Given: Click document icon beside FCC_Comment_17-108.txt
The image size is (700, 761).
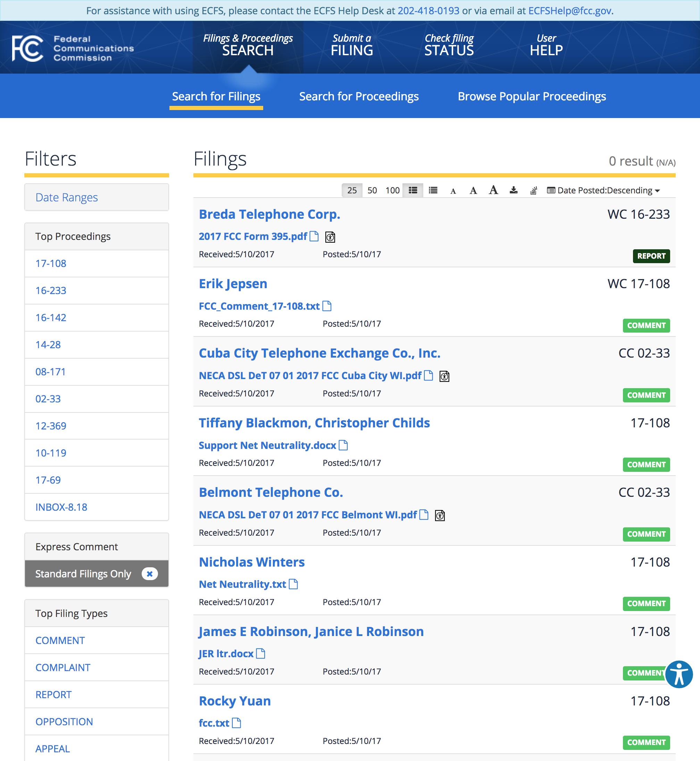Looking at the screenshot, I should [x=327, y=306].
